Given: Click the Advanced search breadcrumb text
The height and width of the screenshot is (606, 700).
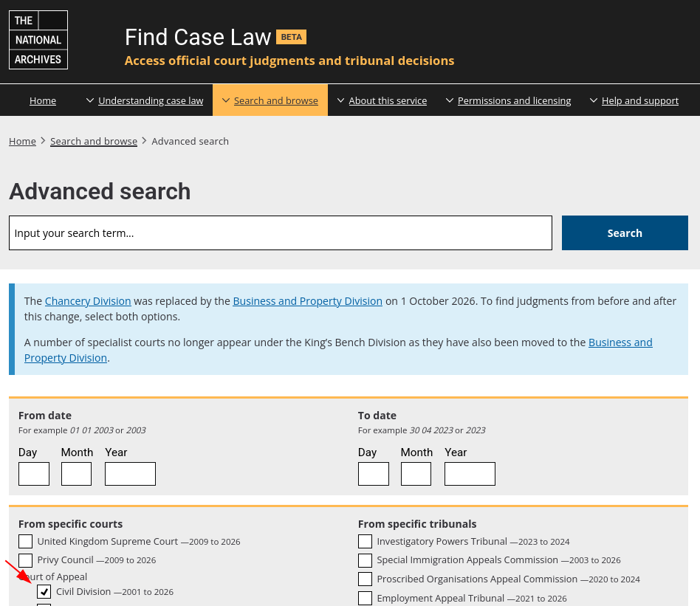Looking at the screenshot, I should [x=191, y=142].
